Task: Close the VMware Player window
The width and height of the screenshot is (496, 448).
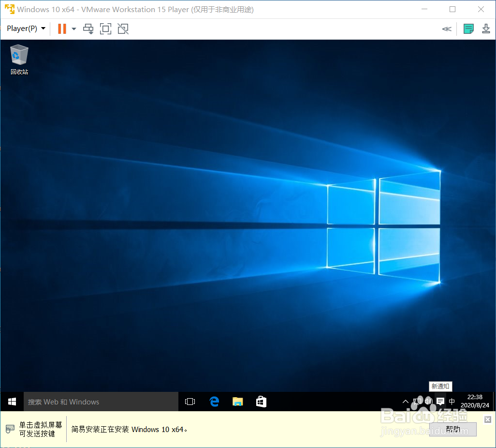Action: [x=481, y=10]
